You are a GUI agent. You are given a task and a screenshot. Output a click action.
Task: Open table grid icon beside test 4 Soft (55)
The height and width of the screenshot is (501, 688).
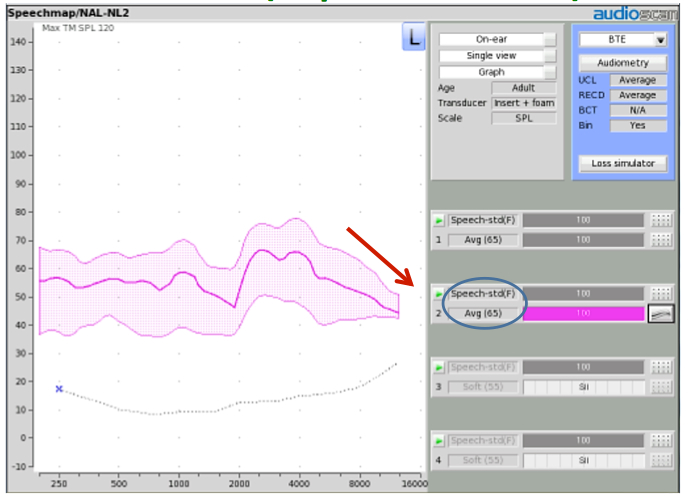(x=661, y=460)
